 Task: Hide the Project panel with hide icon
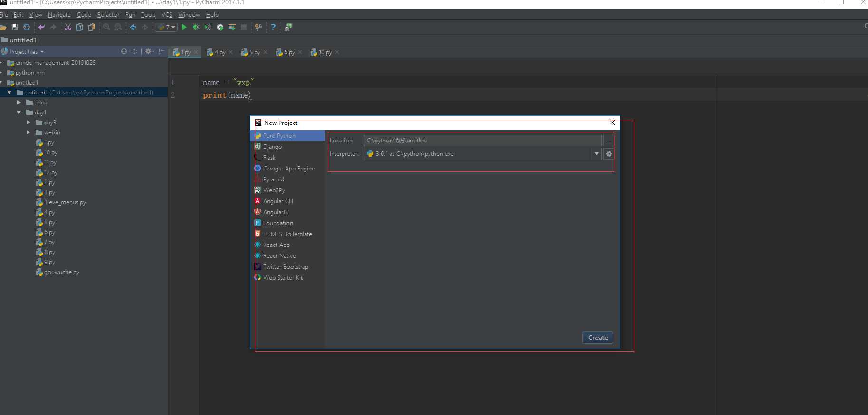(161, 51)
